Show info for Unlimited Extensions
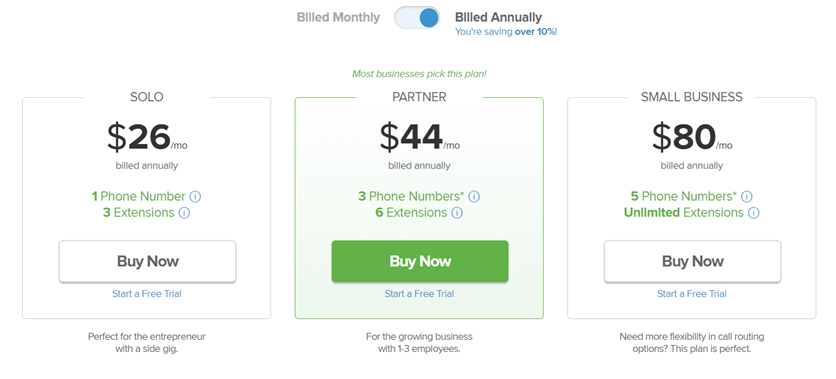The image size is (836, 379). [753, 213]
